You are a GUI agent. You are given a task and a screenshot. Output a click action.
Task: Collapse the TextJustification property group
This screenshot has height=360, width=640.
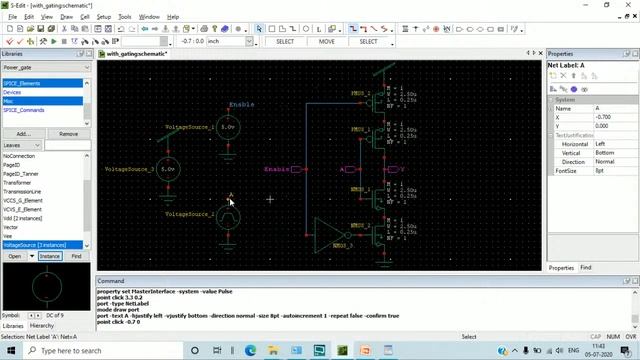point(551,135)
